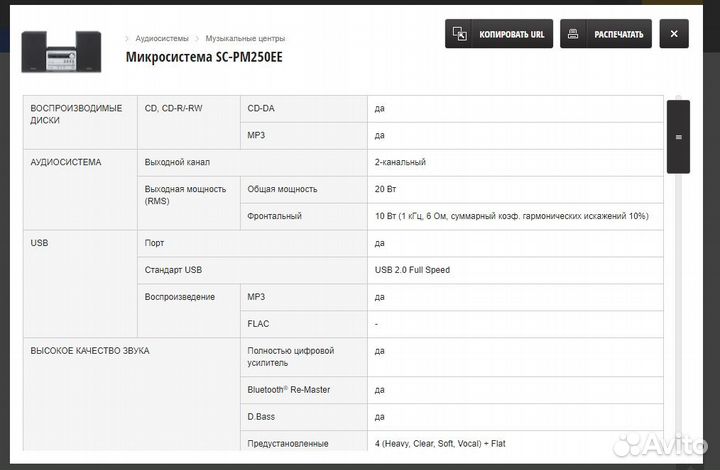Click the РАСПЕЧАТАТЬ button label
This screenshot has height=470, width=720.
click(619, 34)
